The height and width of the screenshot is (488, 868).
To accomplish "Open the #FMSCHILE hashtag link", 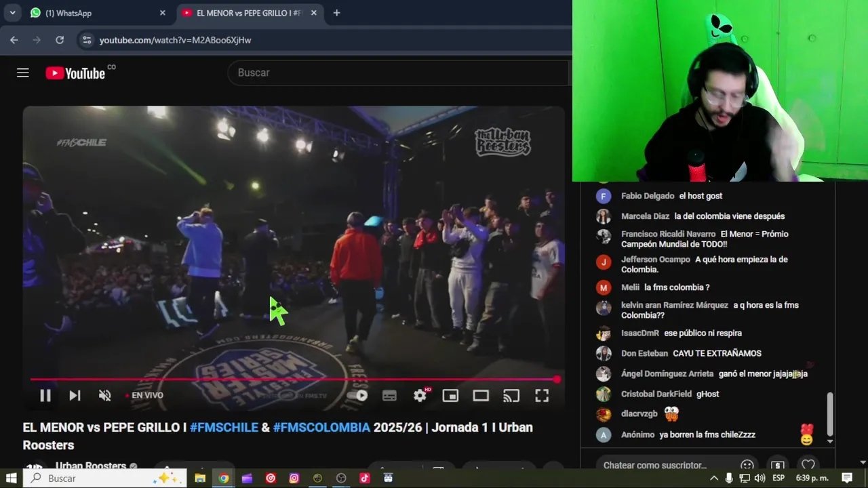I will [224, 428].
